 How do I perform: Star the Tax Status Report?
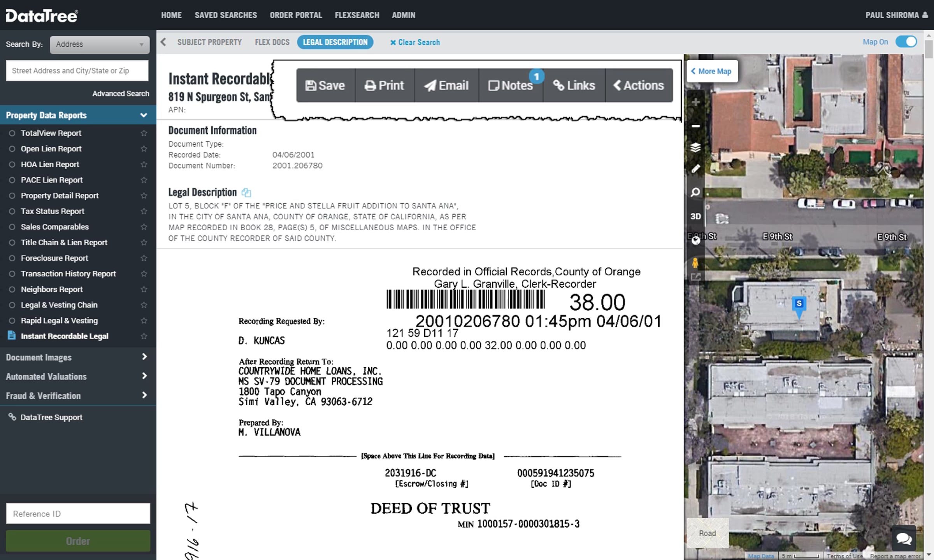[144, 211]
